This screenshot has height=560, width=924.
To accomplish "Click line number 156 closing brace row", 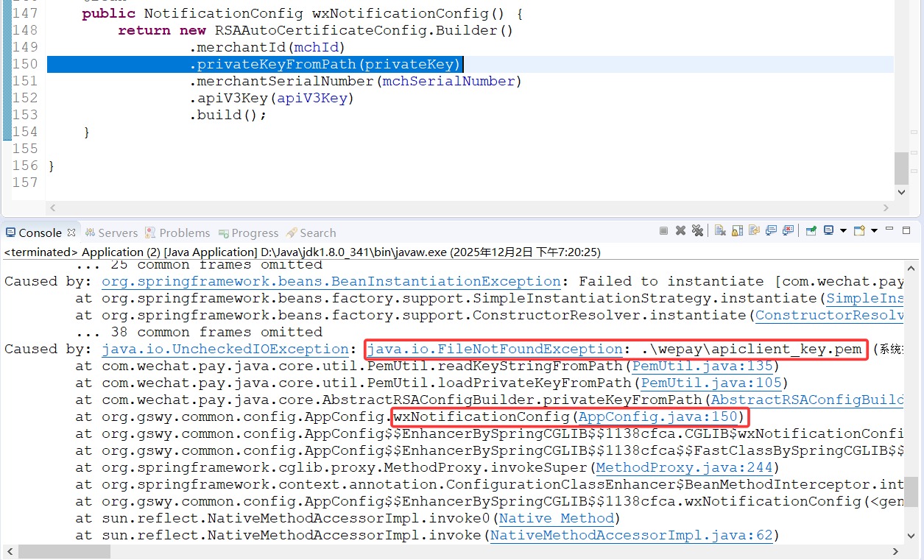I will click(25, 166).
